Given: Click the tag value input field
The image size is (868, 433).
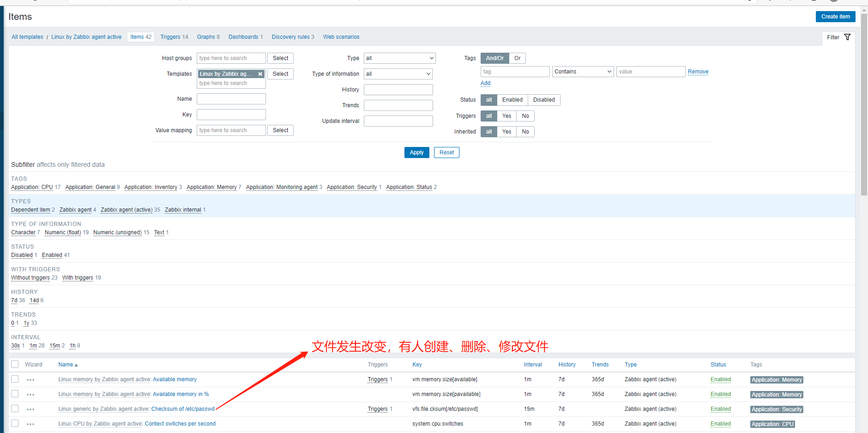Looking at the screenshot, I should coord(651,72).
